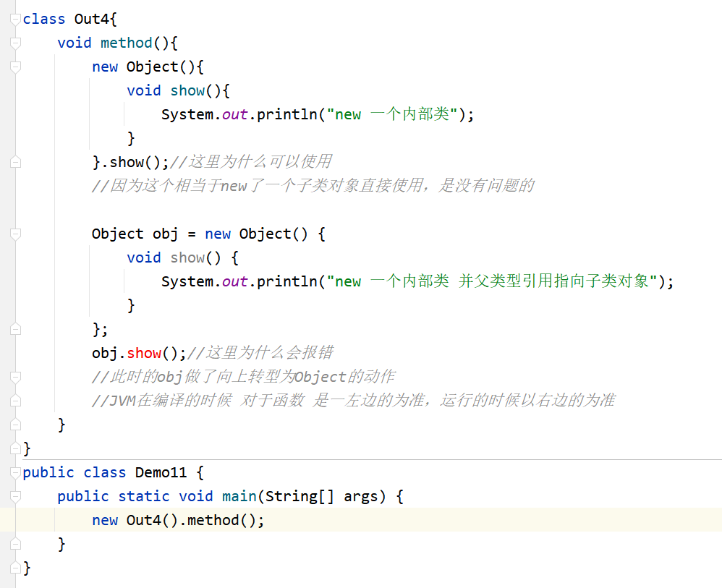Click the string containing 并父类型引用指向子类对象
722x588 pixels.
[x=492, y=281]
